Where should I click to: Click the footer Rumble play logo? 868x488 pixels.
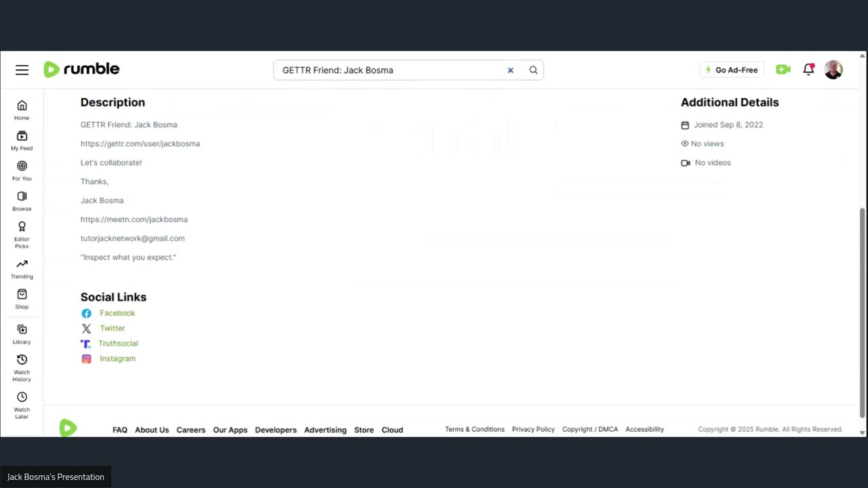click(x=68, y=428)
